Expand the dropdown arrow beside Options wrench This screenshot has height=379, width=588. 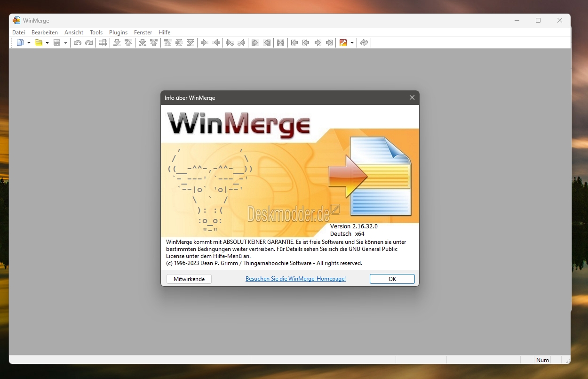pos(352,43)
